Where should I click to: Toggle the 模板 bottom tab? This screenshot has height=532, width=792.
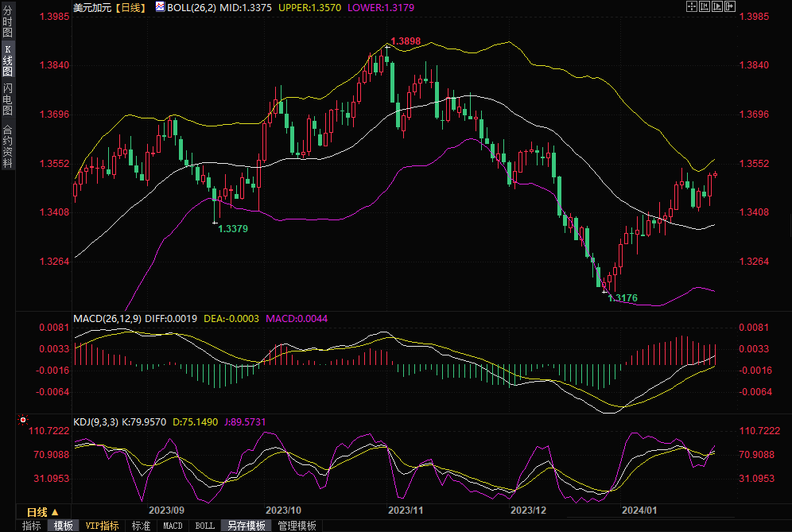pos(63,526)
